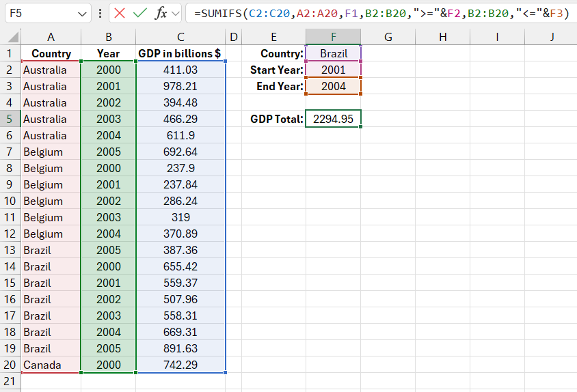Select cell with value 411.03
This screenshot has width=577, height=392.
tap(180, 70)
